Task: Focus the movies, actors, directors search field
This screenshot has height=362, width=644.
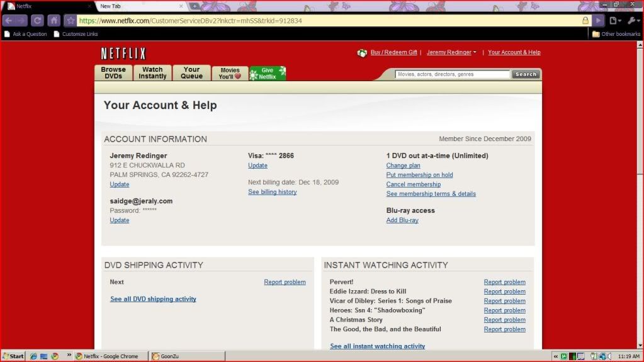Action: [x=452, y=74]
